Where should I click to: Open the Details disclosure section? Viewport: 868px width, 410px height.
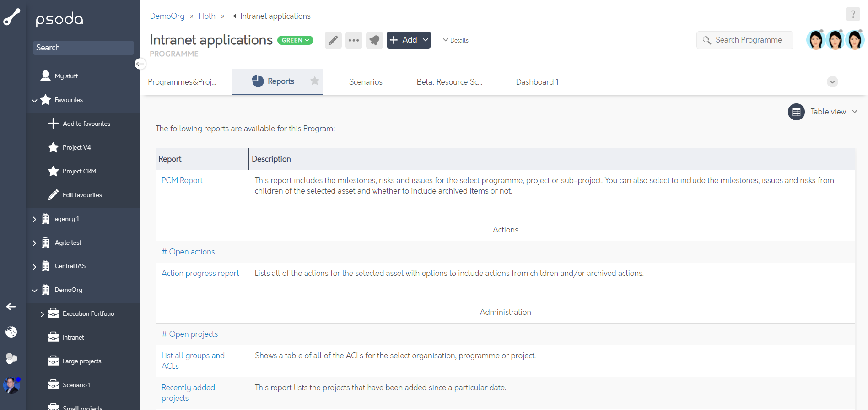(455, 40)
